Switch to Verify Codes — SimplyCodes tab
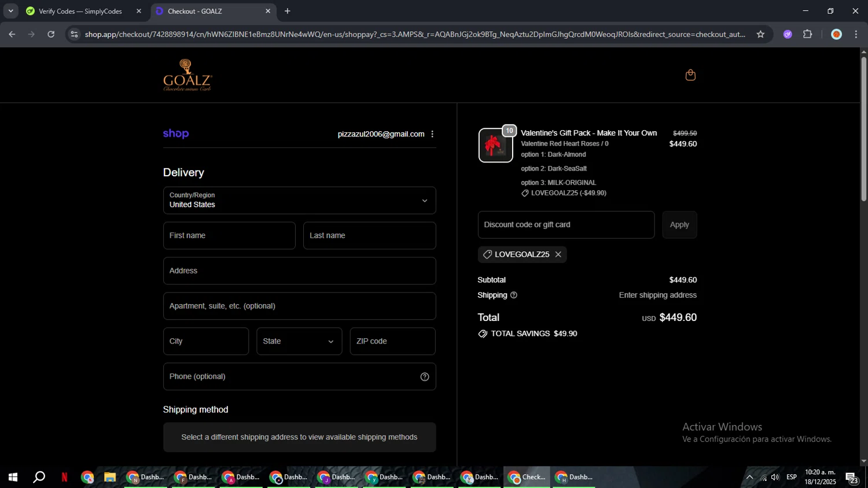The height and width of the screenshot is (488, 868). pos(81,11)
